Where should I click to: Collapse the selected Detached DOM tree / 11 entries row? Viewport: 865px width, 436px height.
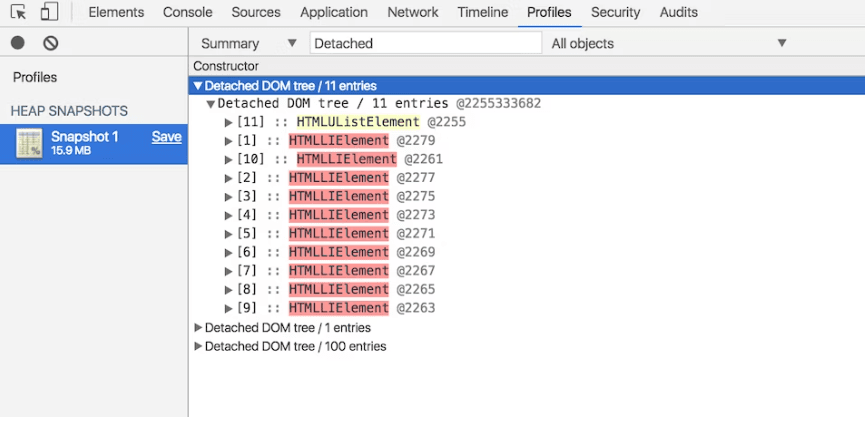click(x=198, y=86)
